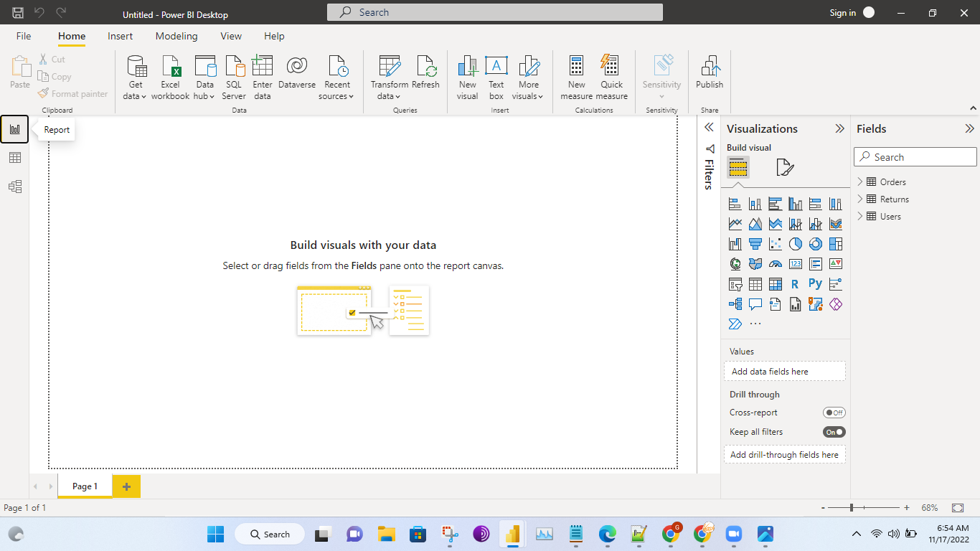
Task: Collapse the Fields pane
Action: [969, 129]
